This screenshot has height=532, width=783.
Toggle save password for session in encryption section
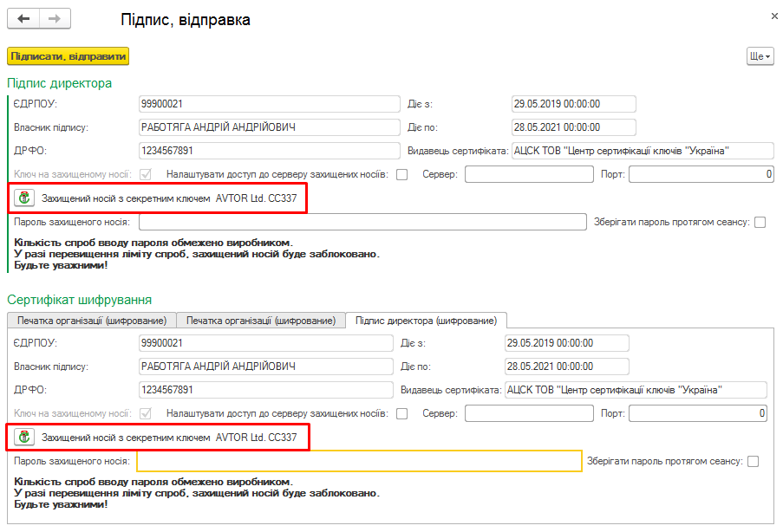tap(753, 462)
